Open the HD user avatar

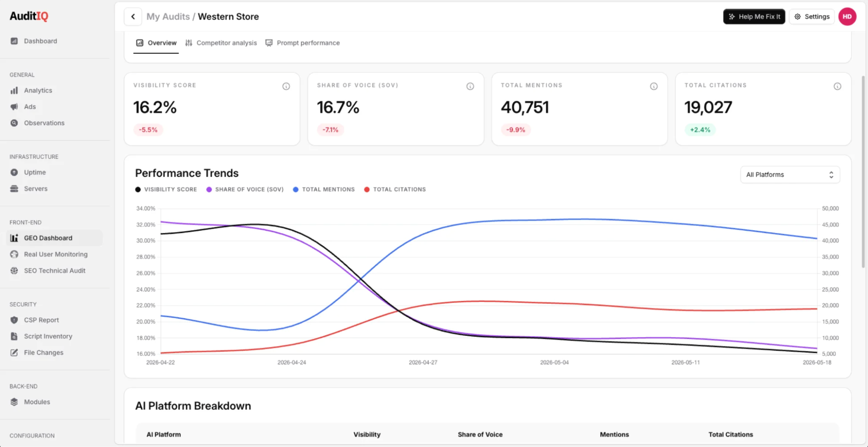coord(847,16)
